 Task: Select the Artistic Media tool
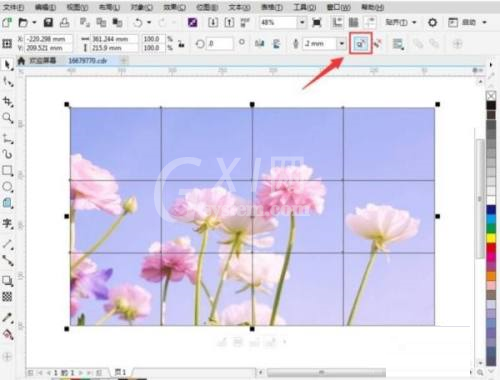coord(7,154)
